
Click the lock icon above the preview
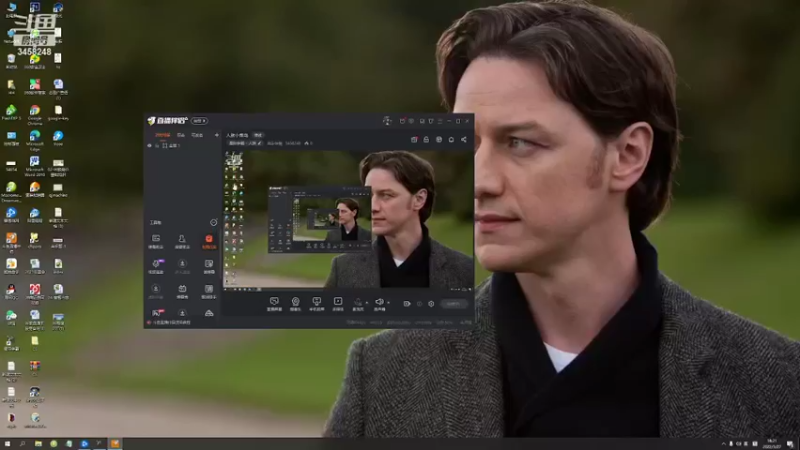426,139
